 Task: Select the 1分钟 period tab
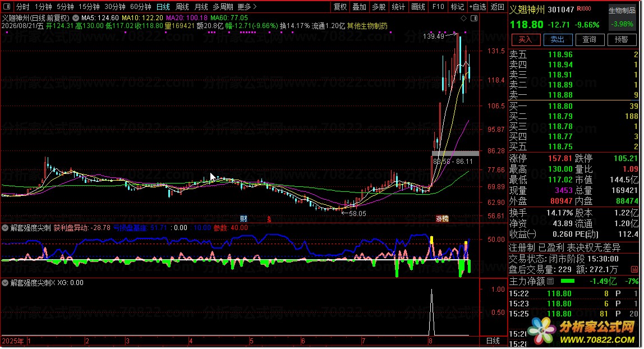(x=43, y=7)
